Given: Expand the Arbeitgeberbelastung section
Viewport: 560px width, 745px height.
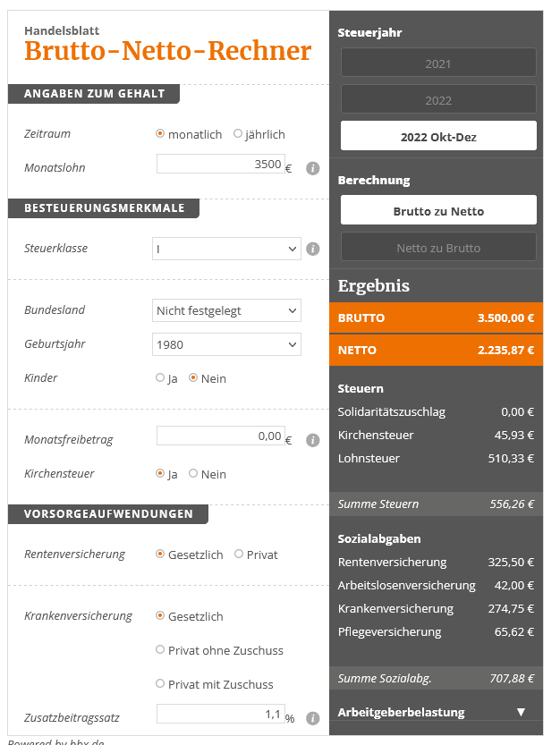Looking at the screenshot, I should click(436, 712).
